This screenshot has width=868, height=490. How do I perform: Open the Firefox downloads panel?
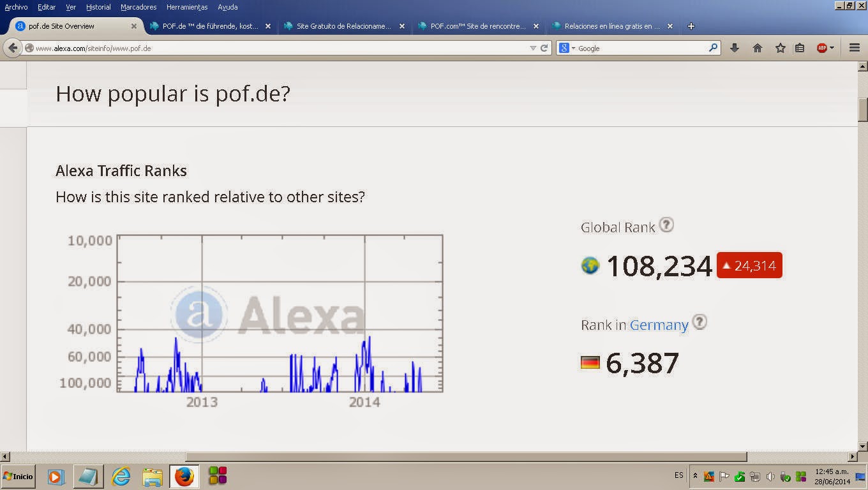pos(735,48)
